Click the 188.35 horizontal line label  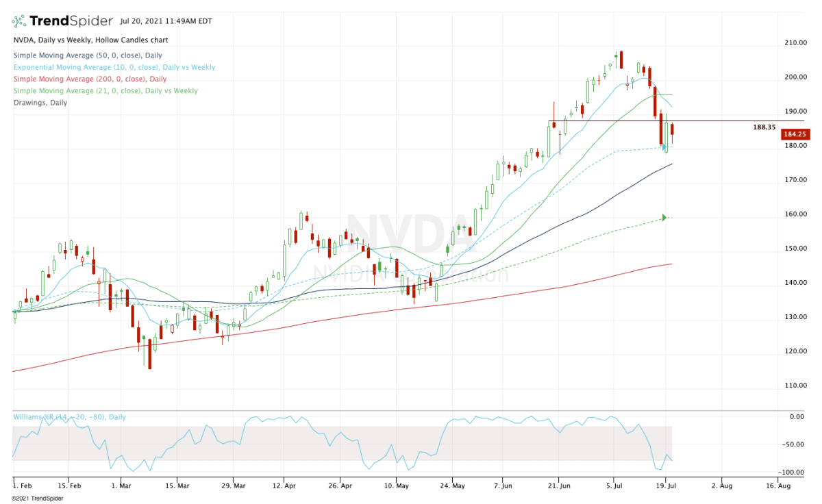tap(764, 127)
